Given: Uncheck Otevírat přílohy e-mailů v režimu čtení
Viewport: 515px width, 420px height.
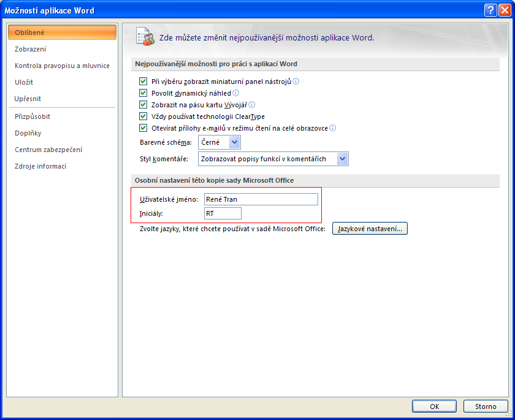Looking at the screenshot, I should (143, 128).
